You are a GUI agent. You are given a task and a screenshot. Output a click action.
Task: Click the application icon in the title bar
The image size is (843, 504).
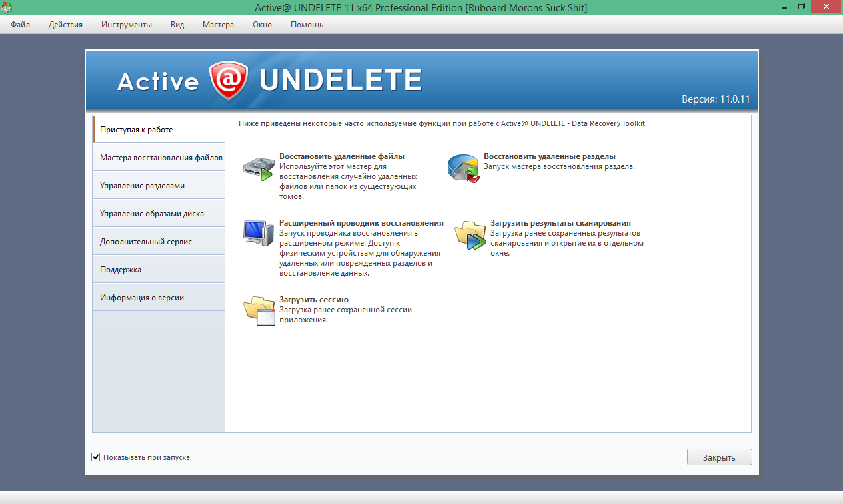tap(7, 6)
